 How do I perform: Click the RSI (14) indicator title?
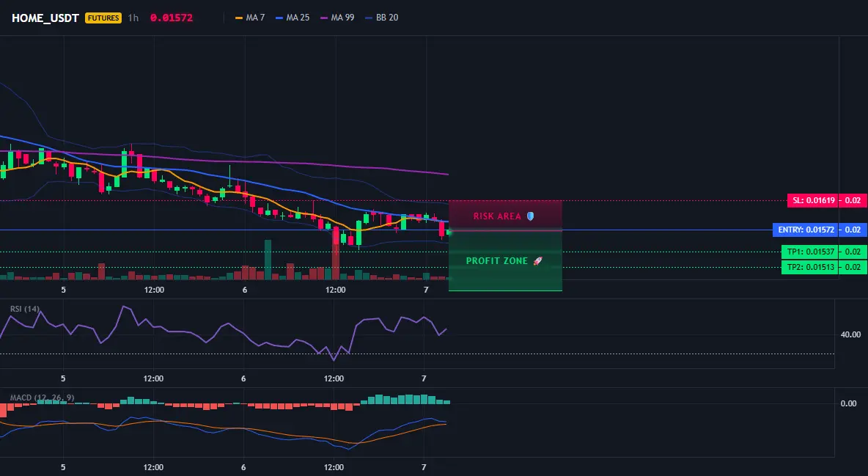tap(24, 309)
